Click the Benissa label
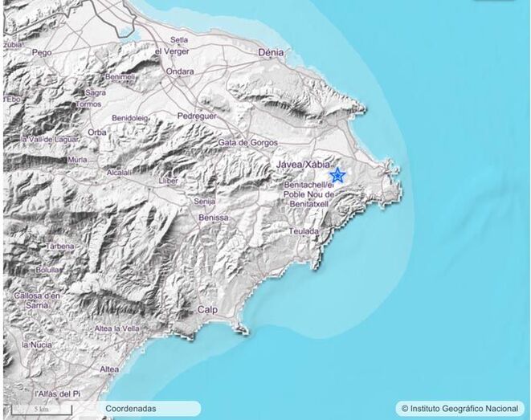Screen dimensions: 531x420 tap(214, 218)
